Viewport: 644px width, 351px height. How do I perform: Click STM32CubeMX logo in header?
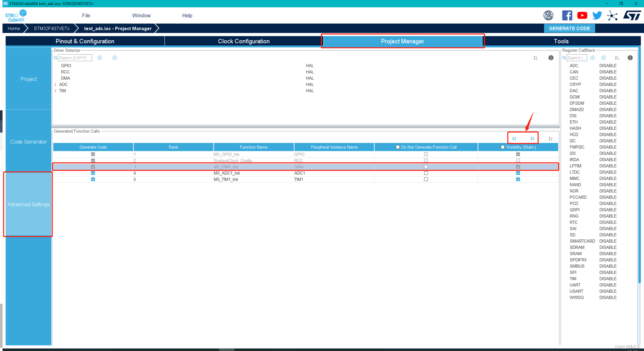click(16, 16)
